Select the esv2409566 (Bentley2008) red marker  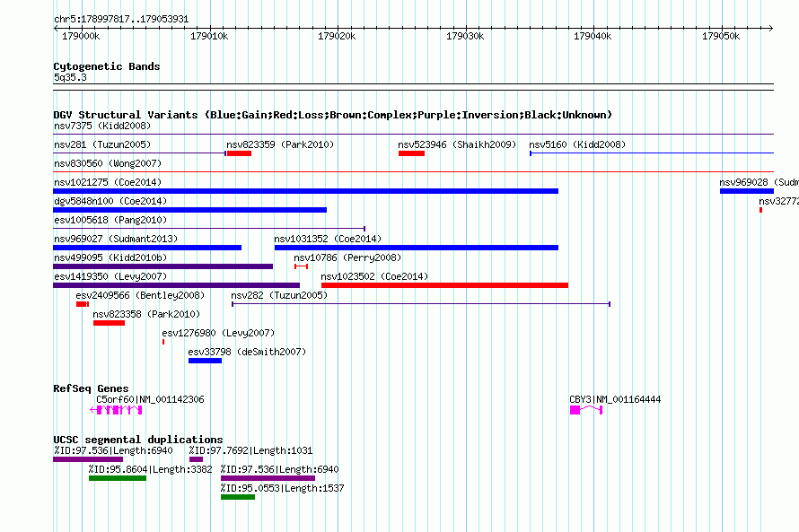(x=83, y=304)
